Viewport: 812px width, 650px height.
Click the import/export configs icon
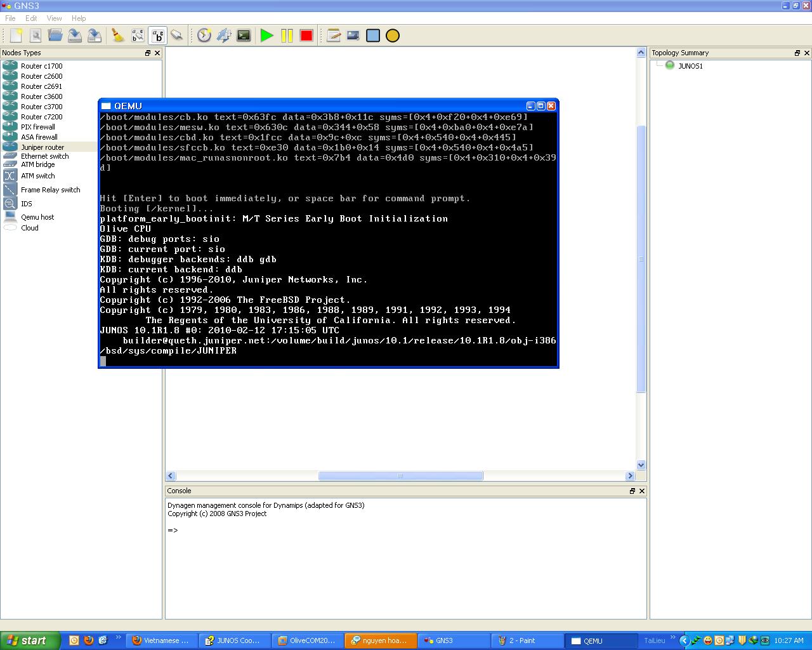point(224,36)
